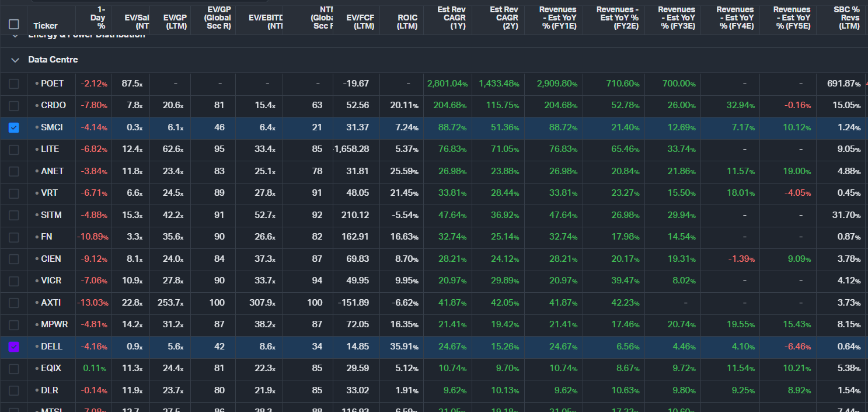868x412 pixels.
Task: Click the FN ticker name
Action: (x=47, y=237)
